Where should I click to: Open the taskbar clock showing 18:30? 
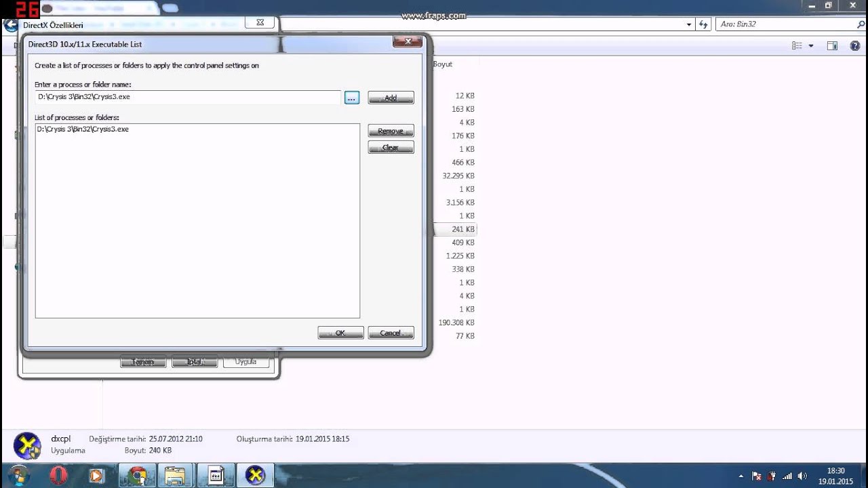(x=835, y=476)
